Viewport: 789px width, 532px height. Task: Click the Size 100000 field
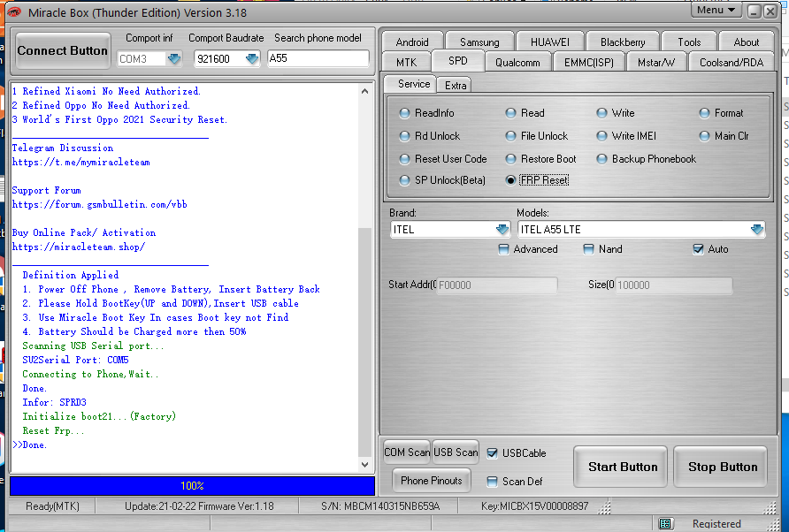pyautogui.click(x=674, y=285)
